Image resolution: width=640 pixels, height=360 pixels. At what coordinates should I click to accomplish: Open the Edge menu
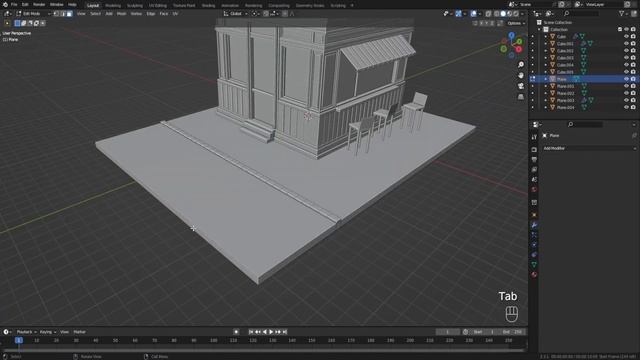tap(151, 13)
